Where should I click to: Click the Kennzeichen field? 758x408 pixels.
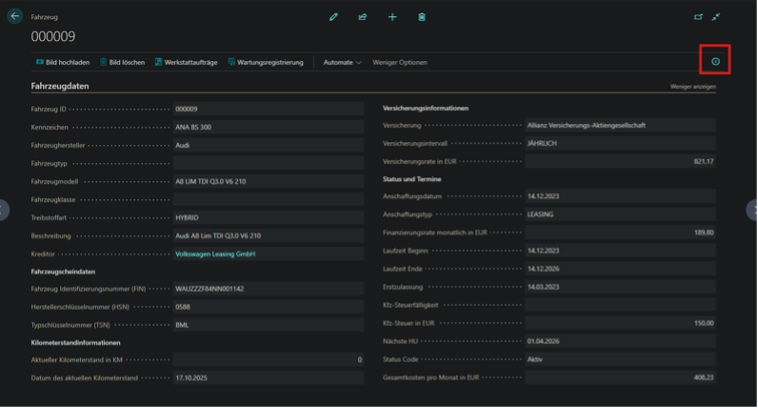266,128
